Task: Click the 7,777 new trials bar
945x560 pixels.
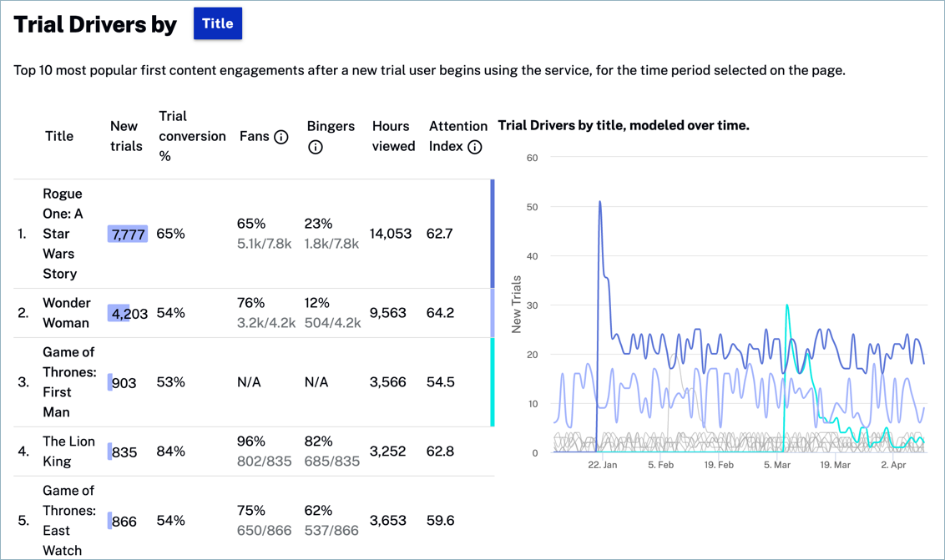Action: [x=128, y=235]
